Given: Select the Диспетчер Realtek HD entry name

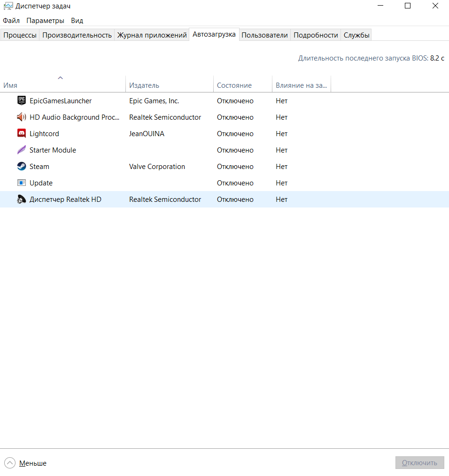Looking at the screenshot, I should (65, 199).
